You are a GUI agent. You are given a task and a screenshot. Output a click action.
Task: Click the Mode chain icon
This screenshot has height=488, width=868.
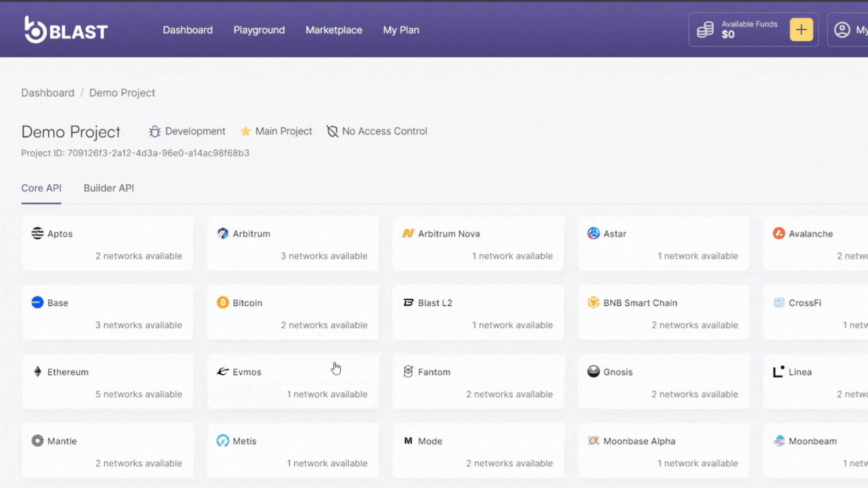pyautogui.click(x=408, y=441)
